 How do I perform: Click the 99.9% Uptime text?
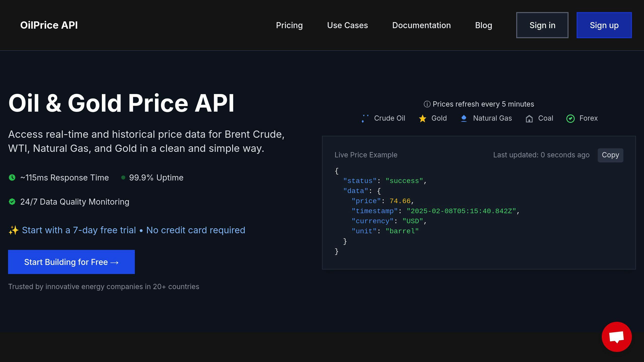tap(156, 177)
